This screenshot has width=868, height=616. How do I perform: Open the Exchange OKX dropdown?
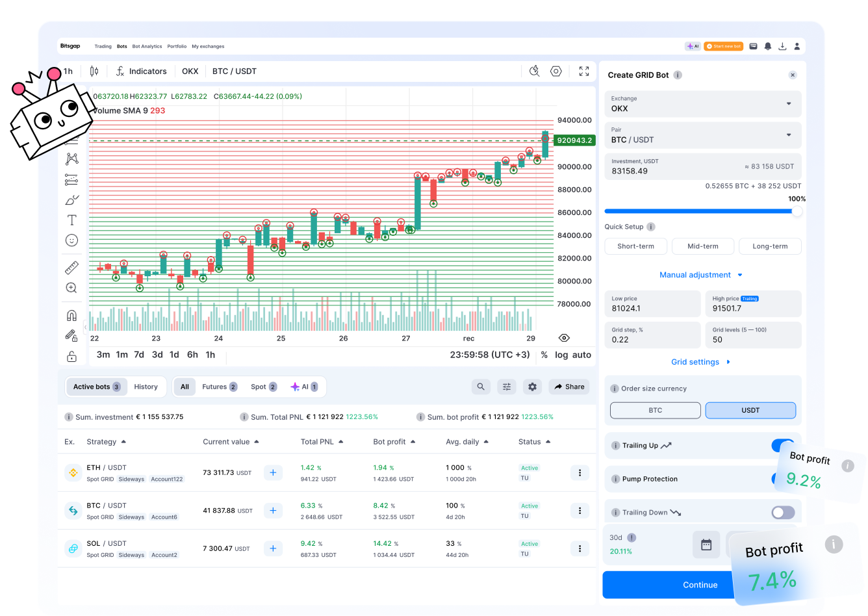pyautogui.click(x=703, y=104)
